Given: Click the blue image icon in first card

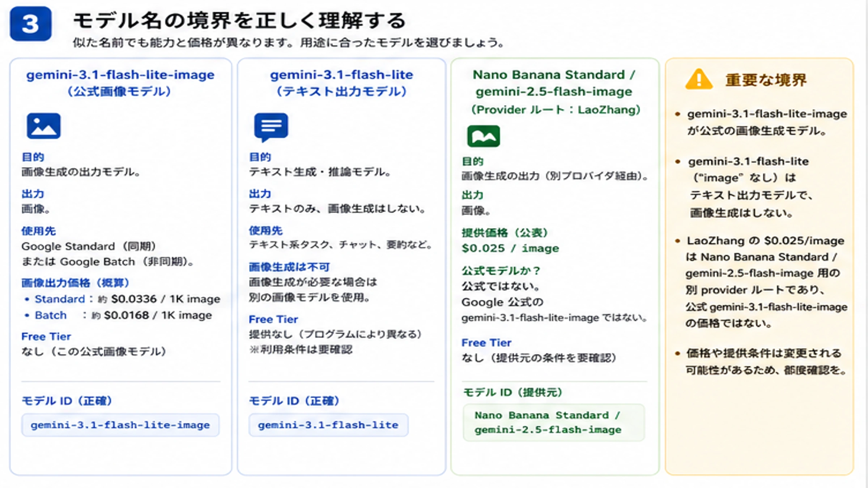Looking at the screenshot, I should [43, 126].
